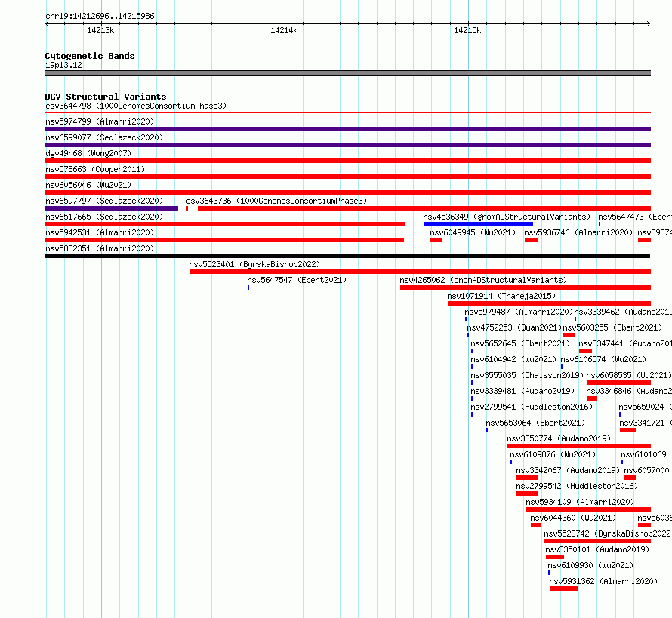
Task: Select the nsv5603255 (Ebert2021) label
Action: (612, 327)
